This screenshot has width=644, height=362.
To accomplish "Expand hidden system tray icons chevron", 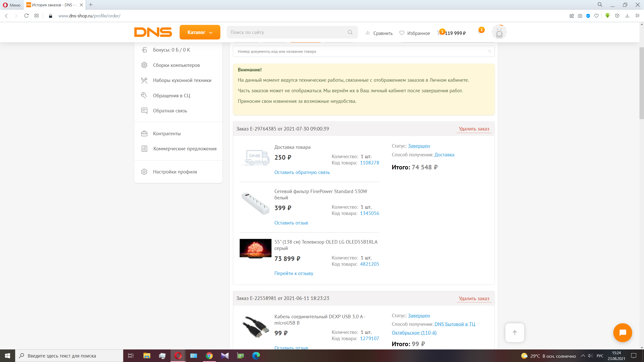I will pyautogui.click(x=583, y=356).
